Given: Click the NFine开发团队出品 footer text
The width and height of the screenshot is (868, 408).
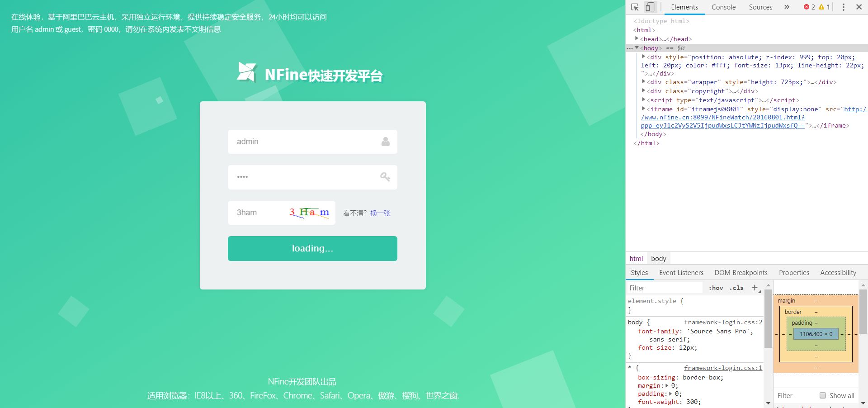Looking at the screenshot, I should click(x=302, y=382).
